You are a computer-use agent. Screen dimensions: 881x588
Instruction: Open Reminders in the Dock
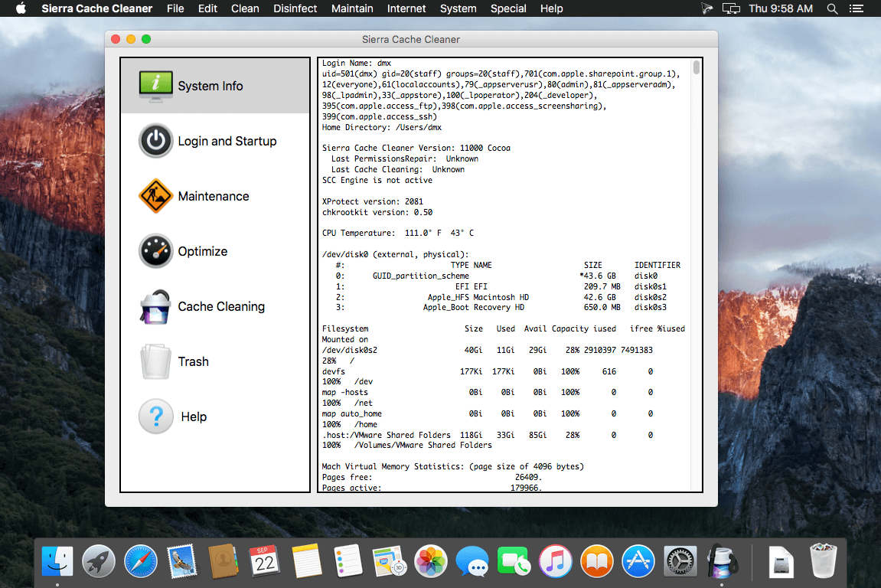[348, 561]
